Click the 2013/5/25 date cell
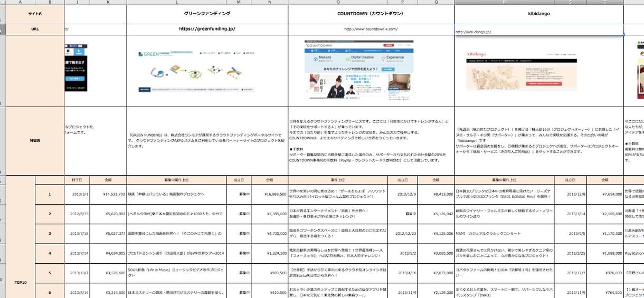 click(x=570, y=253)
